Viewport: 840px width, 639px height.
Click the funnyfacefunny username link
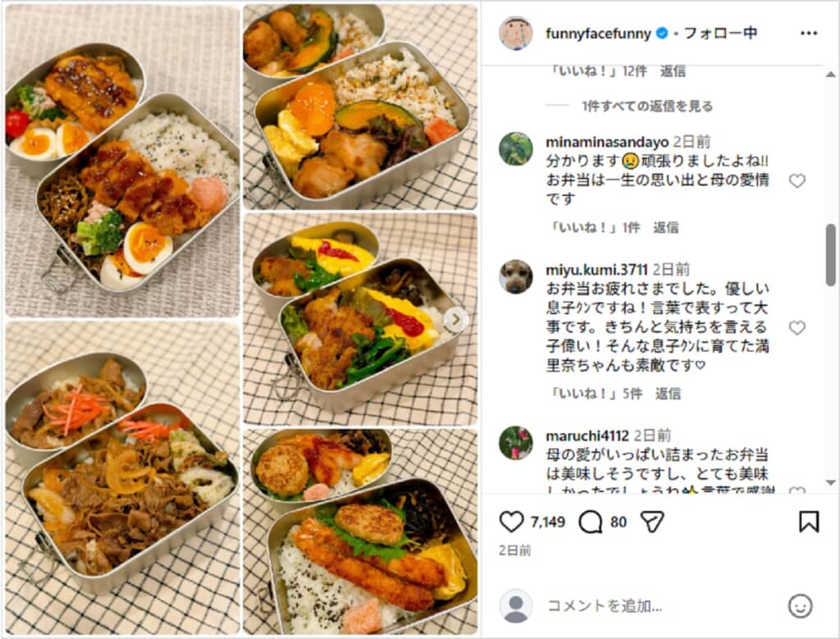598,33
